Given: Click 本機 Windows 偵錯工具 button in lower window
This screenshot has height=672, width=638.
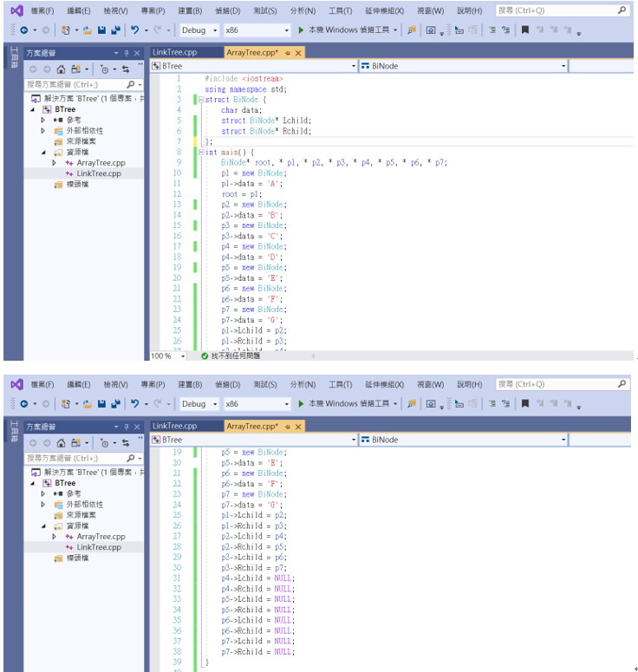Looking at the screenshot, I should pos(348,404).
